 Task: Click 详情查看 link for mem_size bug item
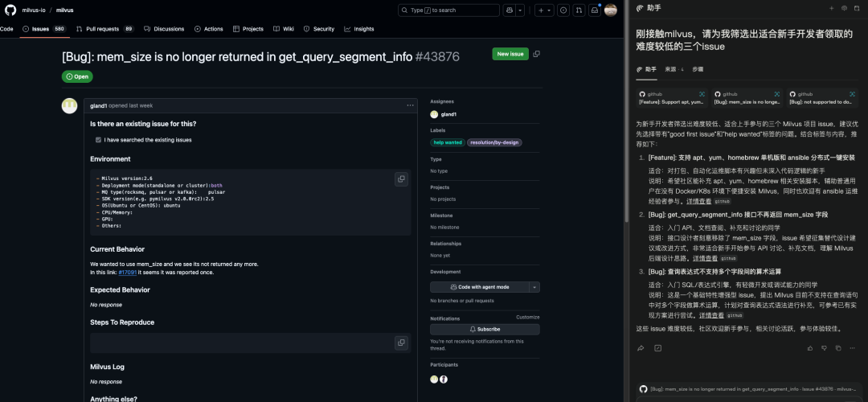pyautogui.click(x=706, y=258)
